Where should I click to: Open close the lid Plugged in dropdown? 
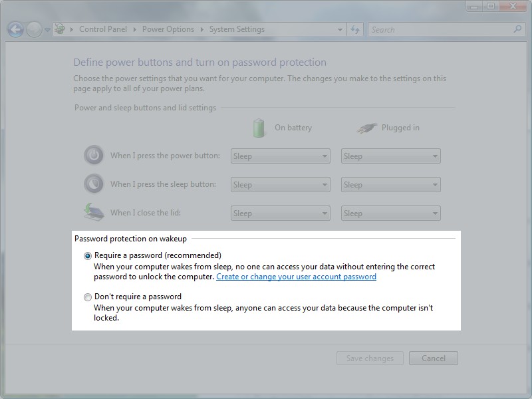pyautogui.click(x=391, y=213)
